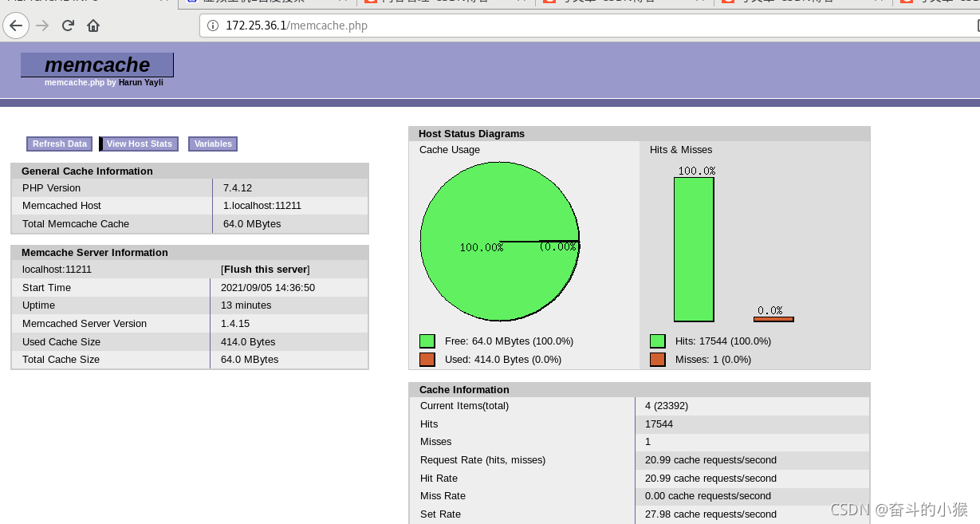Click the Current Items value 4 (23392)
This screenshot has height=524, width=980.
coord(667,406)
